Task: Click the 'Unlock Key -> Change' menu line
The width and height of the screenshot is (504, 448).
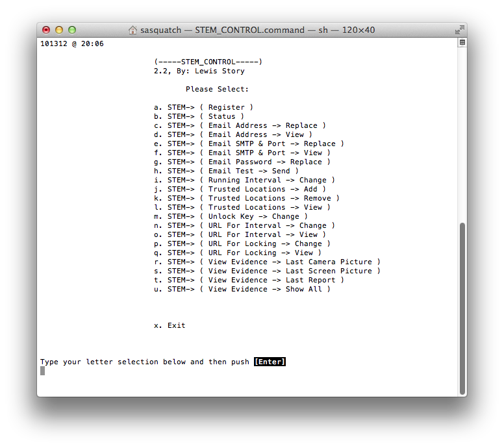Action: pyautogui.click(x=231, y=216)
